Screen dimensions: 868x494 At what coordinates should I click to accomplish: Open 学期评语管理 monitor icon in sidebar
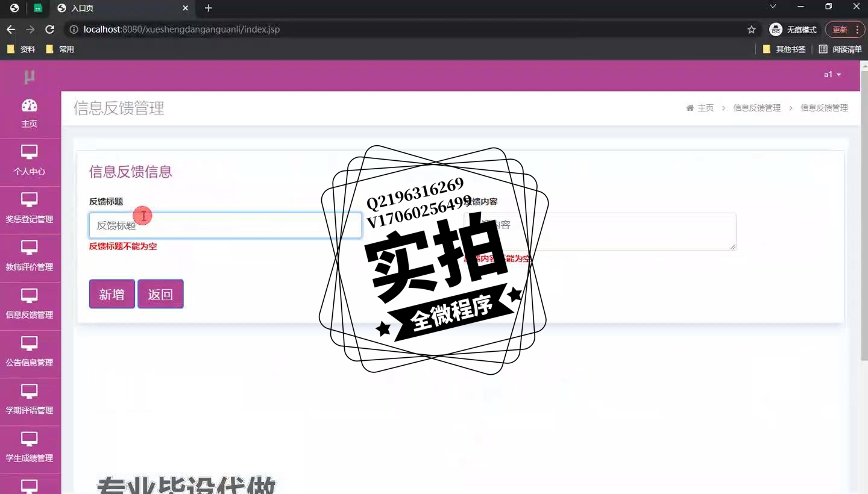30,390
